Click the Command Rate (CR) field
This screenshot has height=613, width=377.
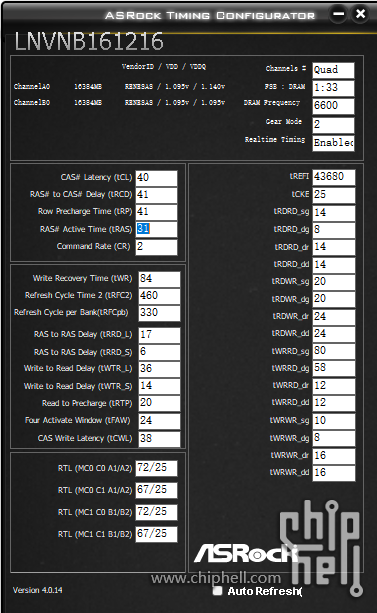pyautogui.click(x=156, y=247)
